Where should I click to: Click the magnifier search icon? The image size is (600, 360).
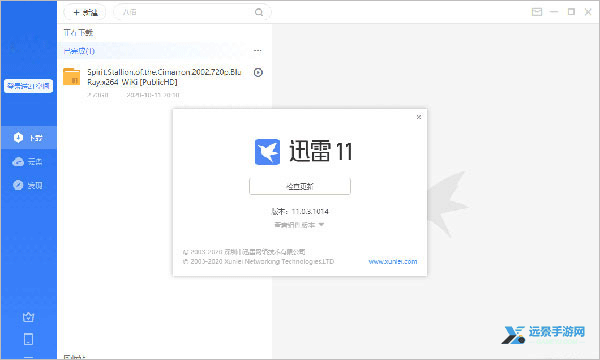(x=259, y=12)
